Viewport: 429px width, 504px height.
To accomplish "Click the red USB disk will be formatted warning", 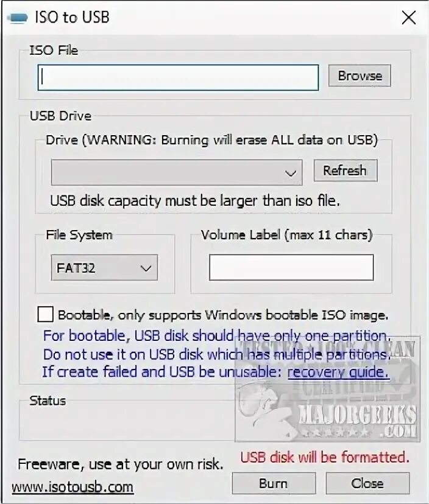I will [325, 457].
